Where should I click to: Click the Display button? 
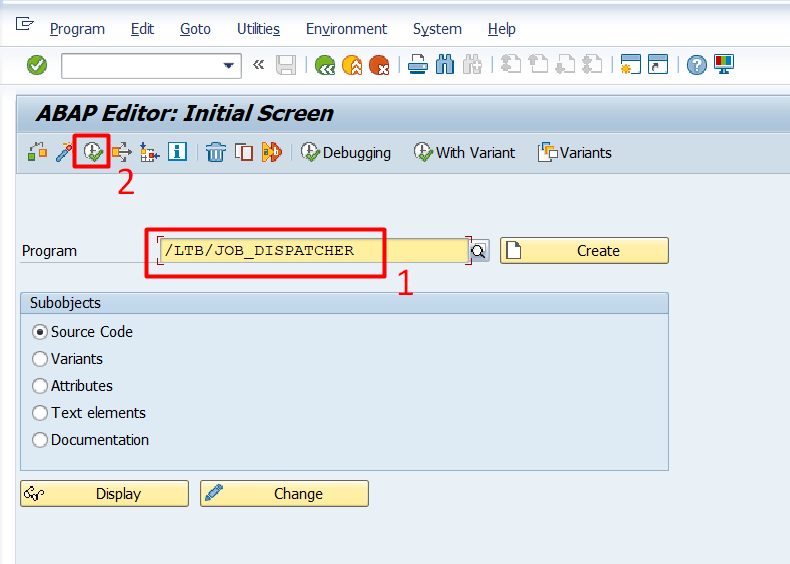(104, 493)
